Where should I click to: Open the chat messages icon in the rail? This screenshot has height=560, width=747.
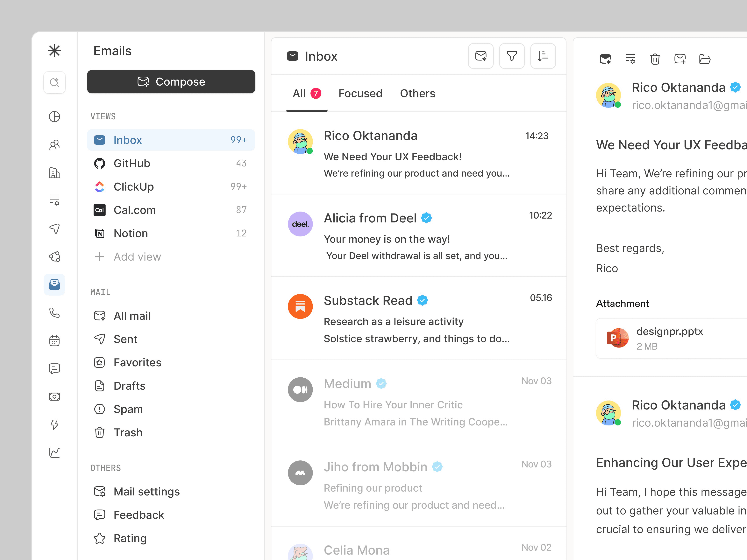(x=54, y=369)
